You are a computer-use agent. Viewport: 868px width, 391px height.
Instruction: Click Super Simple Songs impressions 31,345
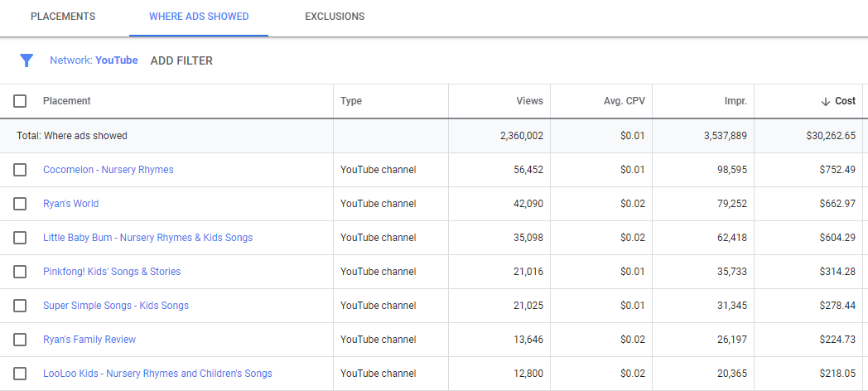pyautogui.click(x=732, y=306)
